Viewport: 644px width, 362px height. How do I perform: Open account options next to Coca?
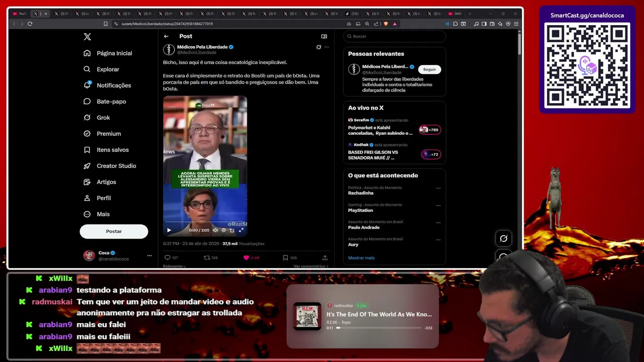coord(149,255)
